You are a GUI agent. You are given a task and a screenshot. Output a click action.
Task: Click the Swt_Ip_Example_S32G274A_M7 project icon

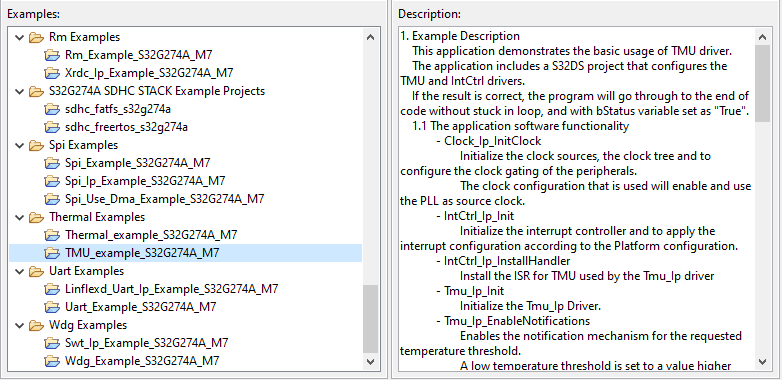tap(52, 343)
